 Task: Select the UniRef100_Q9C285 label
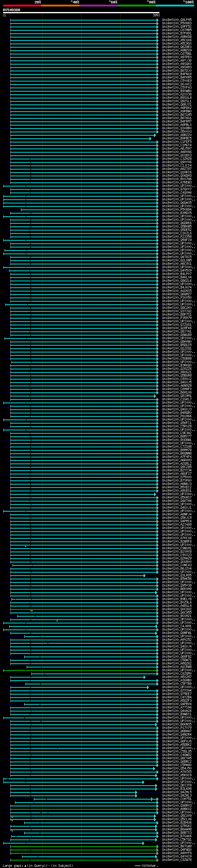point(177,467)
